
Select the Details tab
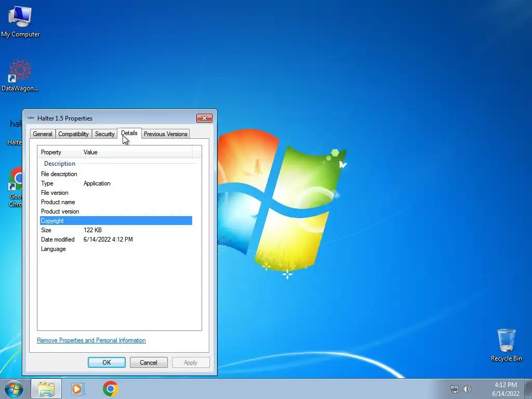point(129,133)
